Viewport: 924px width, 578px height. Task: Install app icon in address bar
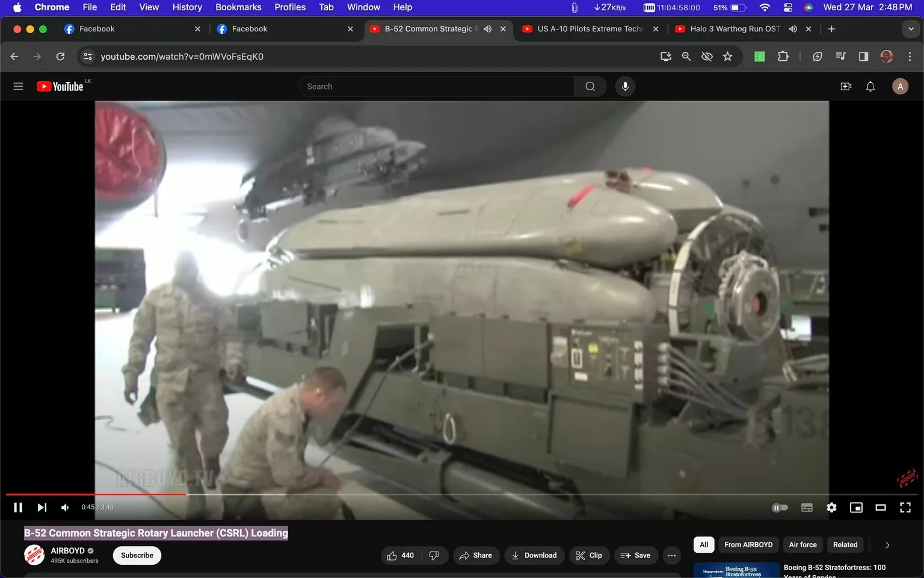666,56
